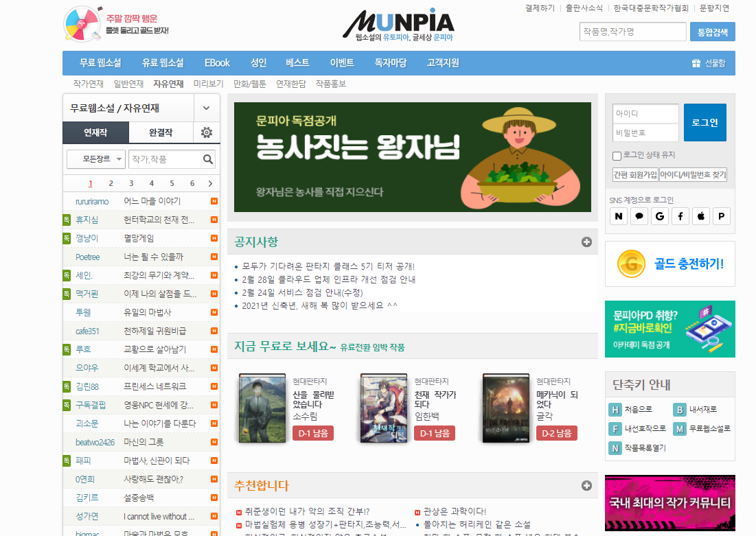
Task: Open the roulette event wheel icon
Action: click(x=82, y=23)
